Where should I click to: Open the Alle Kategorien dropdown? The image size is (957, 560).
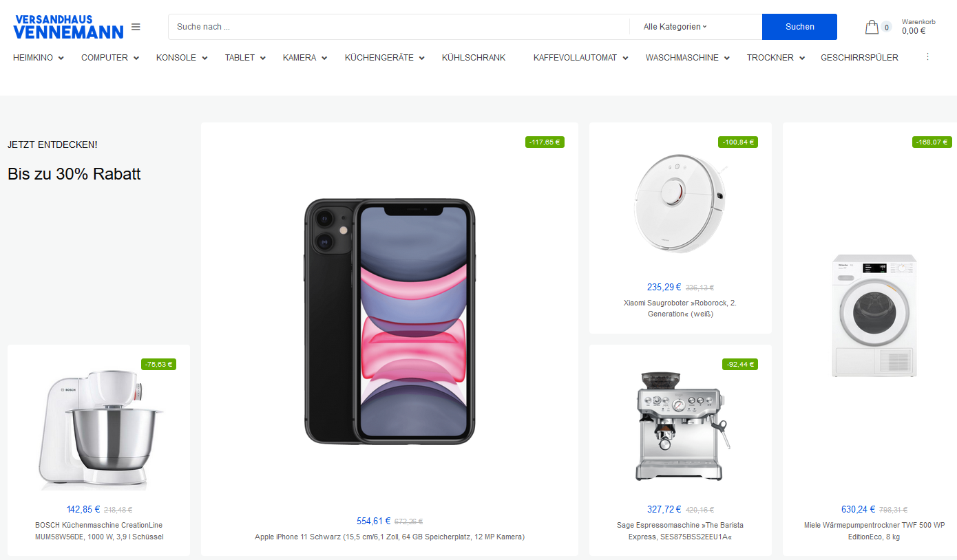pyautogui.click(x=675, y=27)
